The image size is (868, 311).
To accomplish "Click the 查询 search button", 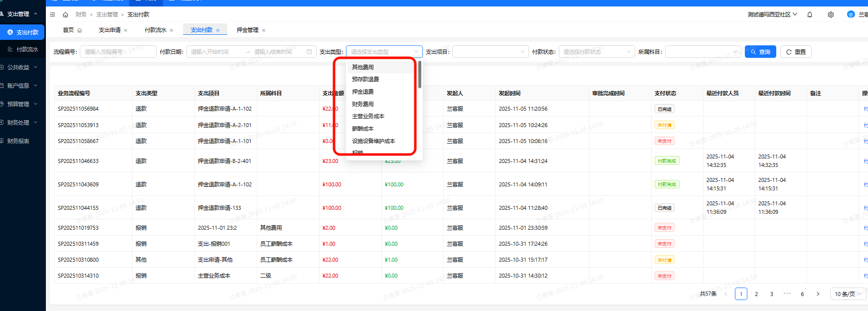I will [760, 52].
